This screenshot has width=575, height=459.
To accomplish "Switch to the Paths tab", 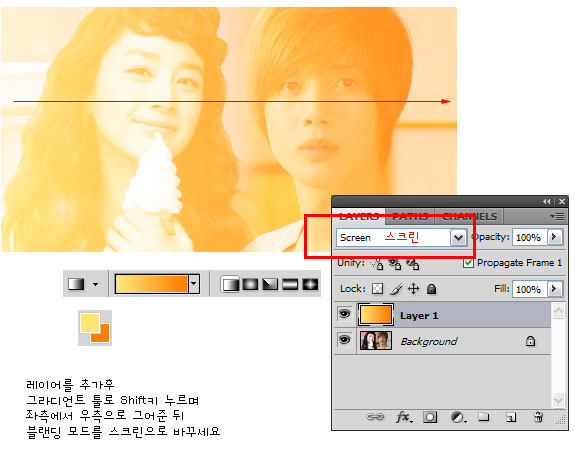I will 410,217.
